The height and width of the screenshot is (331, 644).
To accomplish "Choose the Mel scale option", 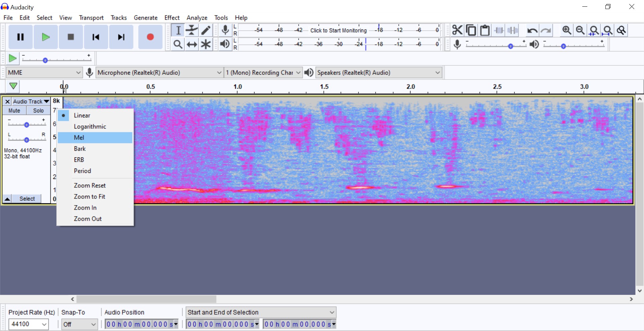I will coord(95,138).
